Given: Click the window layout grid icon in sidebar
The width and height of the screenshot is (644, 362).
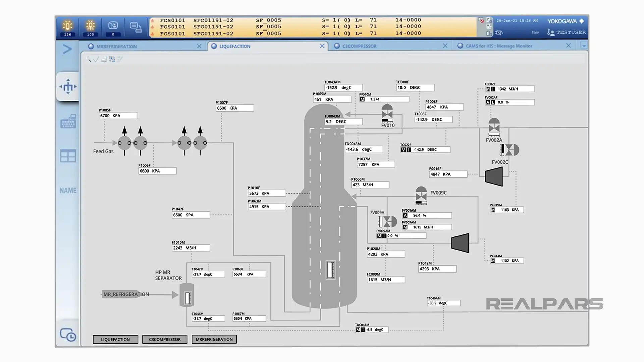Looking at the screenshot, I should coord(68,156).
